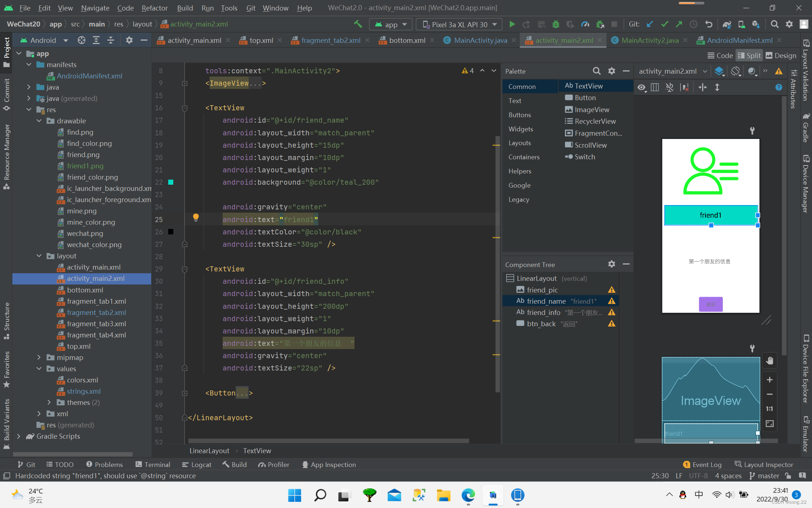
Task: Open the Navigate menu
Action: pyautogui.click(x=95, y=8)
